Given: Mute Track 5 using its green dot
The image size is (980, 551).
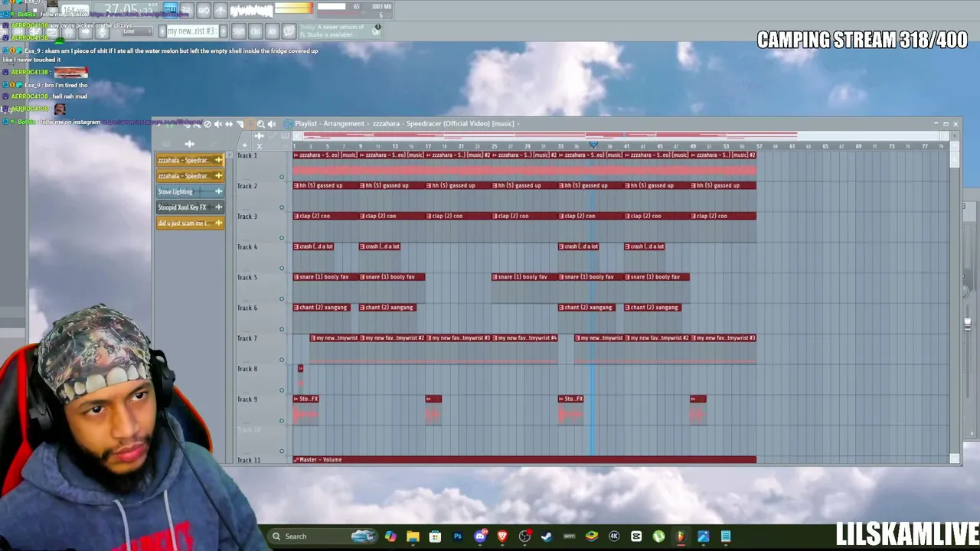Looking at the screenshot, I should click(x=282, y=299).
